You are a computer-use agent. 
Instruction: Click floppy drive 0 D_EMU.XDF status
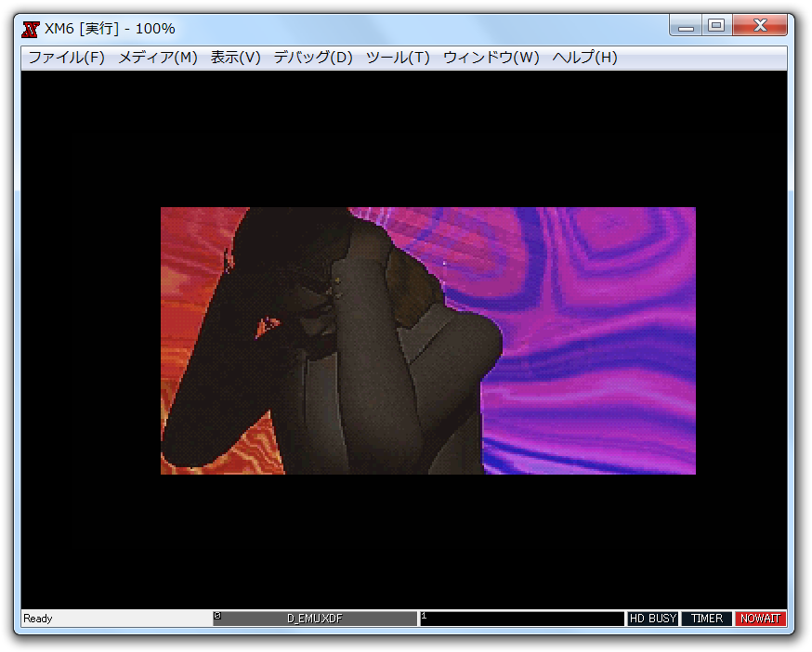point(315,619)
